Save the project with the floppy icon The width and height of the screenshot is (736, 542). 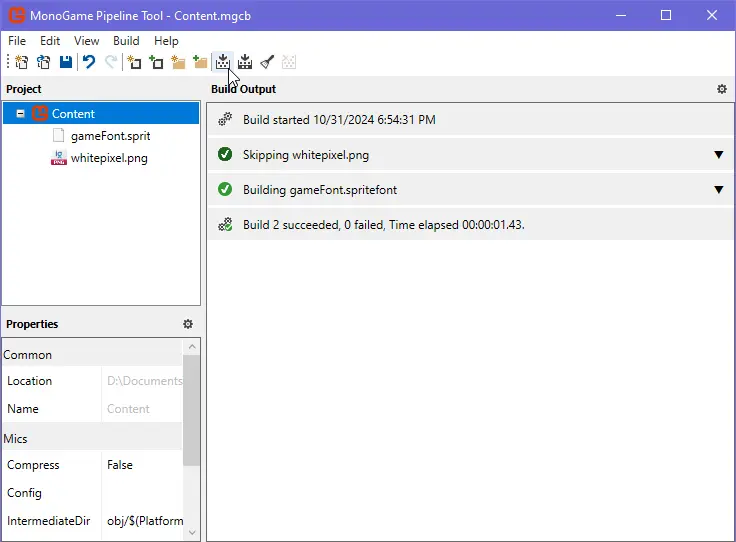[x=66, y=62]
